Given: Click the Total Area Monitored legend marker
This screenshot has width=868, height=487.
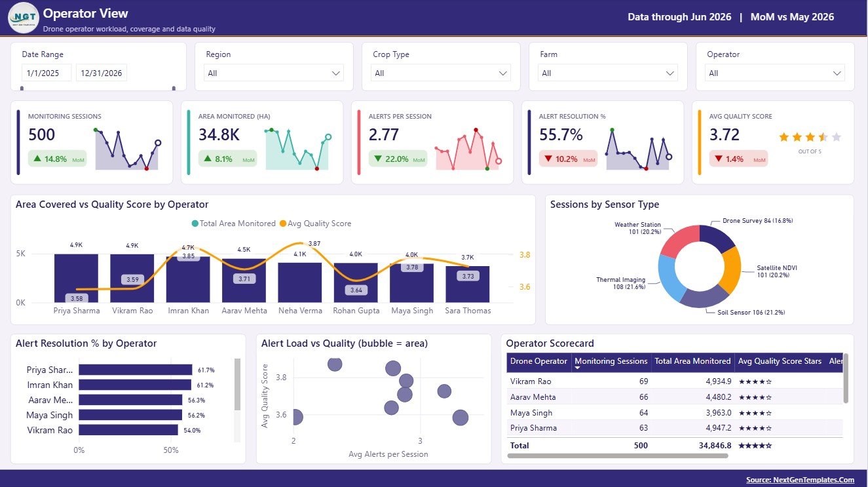Looking at the screenshot, I should pyautogui.click(x=195, y=224).
